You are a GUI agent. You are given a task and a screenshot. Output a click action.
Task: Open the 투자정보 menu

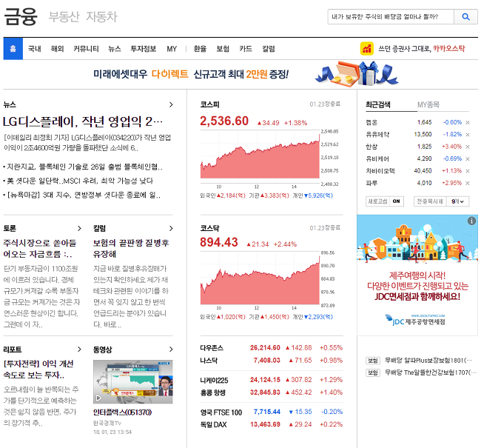[144, 49]
